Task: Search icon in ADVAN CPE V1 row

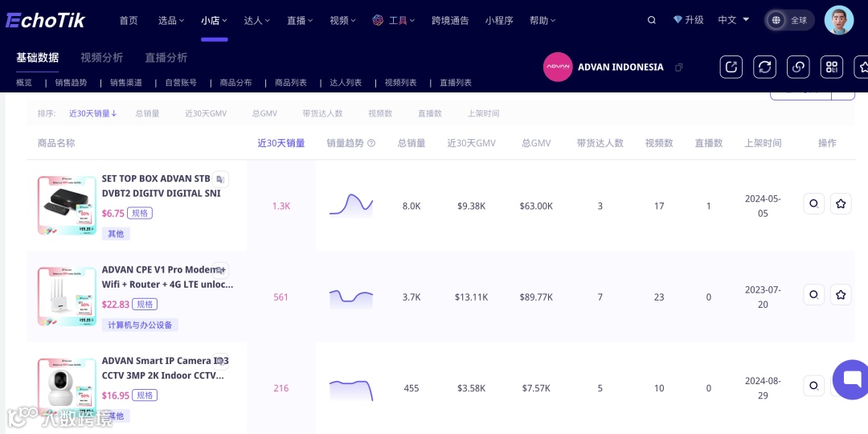Action: [813, 294]
